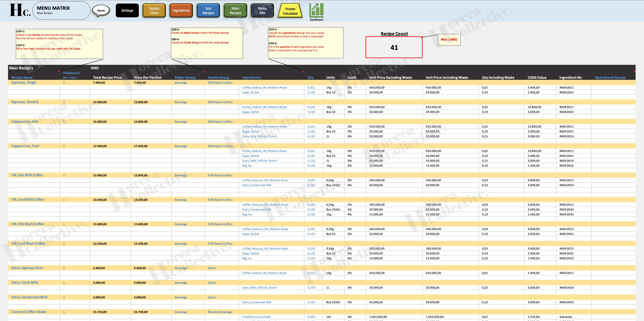Open the Ingredients section
The image size is (644, 321).
(181, 10)
